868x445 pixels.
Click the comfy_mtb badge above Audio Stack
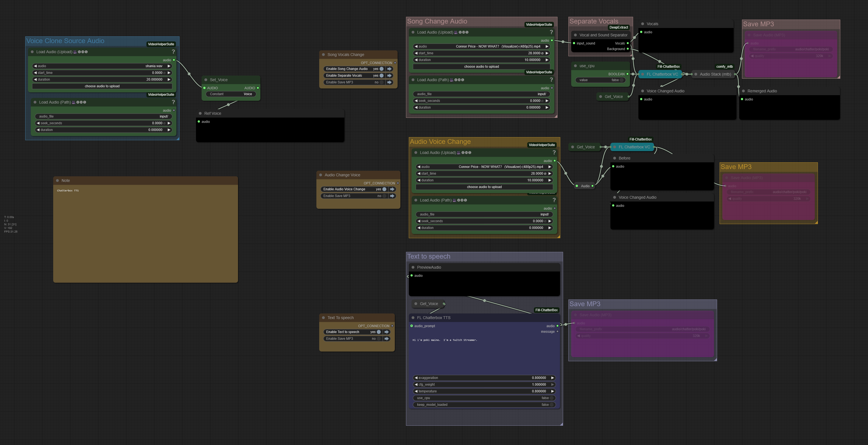(724, 66)
